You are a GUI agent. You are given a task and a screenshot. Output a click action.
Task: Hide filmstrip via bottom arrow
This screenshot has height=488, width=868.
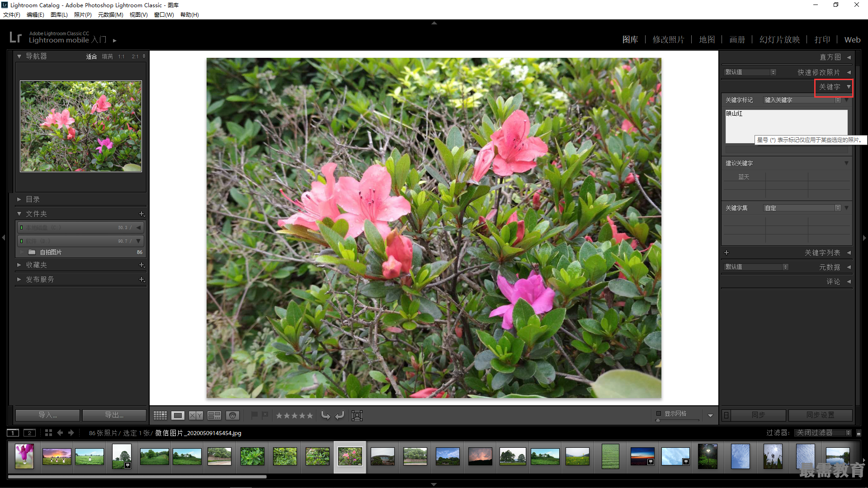pos(434,484)
